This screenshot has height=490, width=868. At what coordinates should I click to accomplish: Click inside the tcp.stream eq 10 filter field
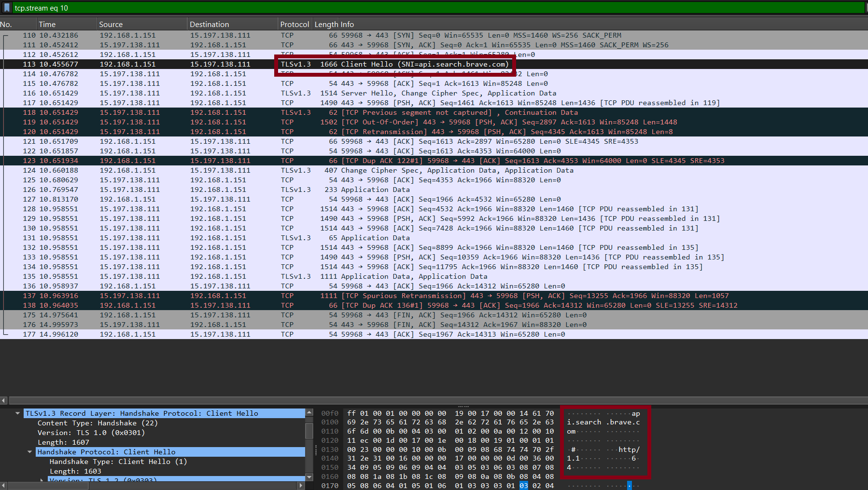[145, 8]
